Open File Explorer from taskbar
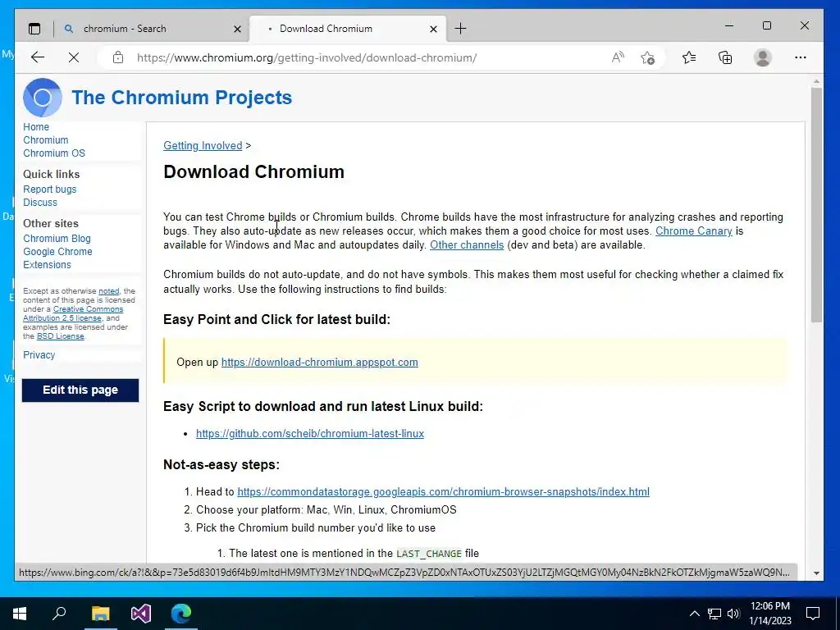 [100, 614]
